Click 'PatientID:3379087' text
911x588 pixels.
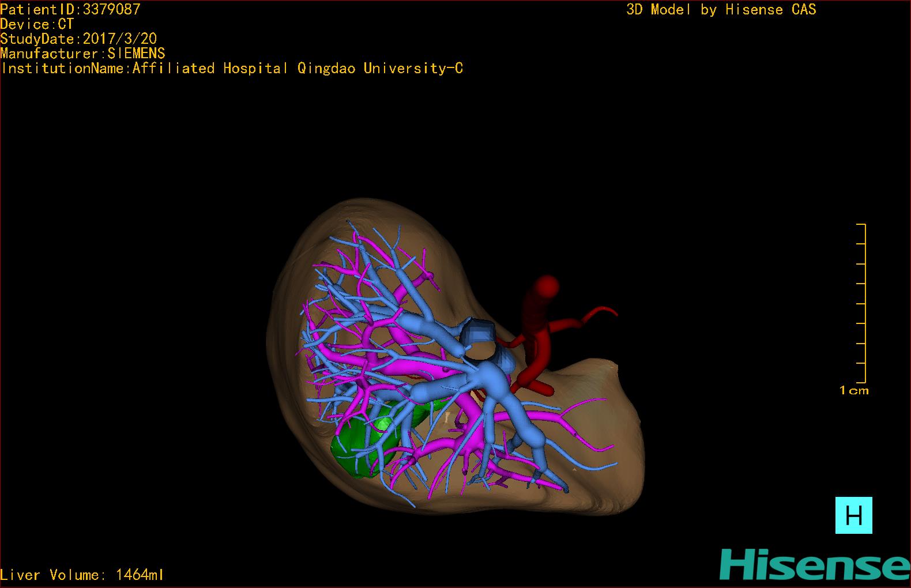(x=70, y=9)
